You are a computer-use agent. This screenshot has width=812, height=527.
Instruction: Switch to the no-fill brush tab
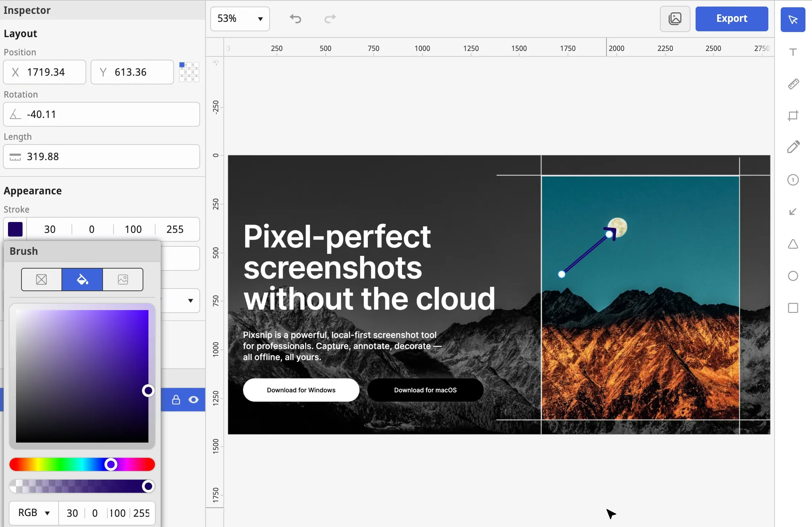click(41, 280)
